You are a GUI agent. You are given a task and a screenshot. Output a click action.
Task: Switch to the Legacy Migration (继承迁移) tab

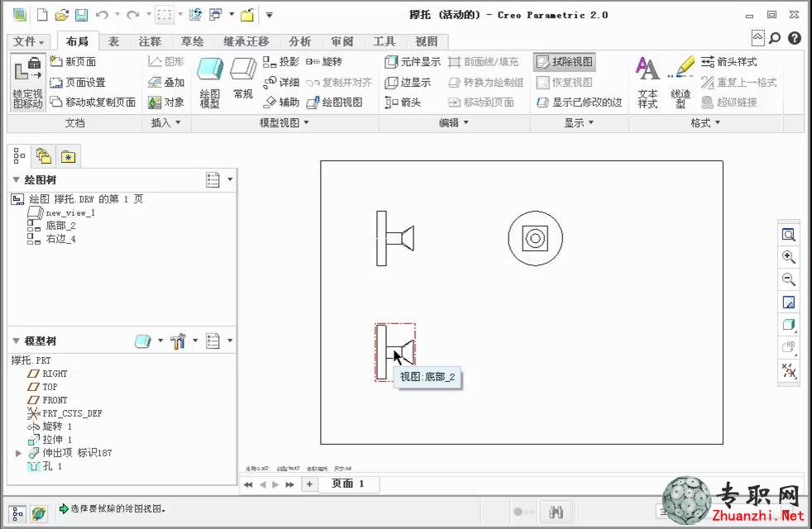[x=246, y=41]
